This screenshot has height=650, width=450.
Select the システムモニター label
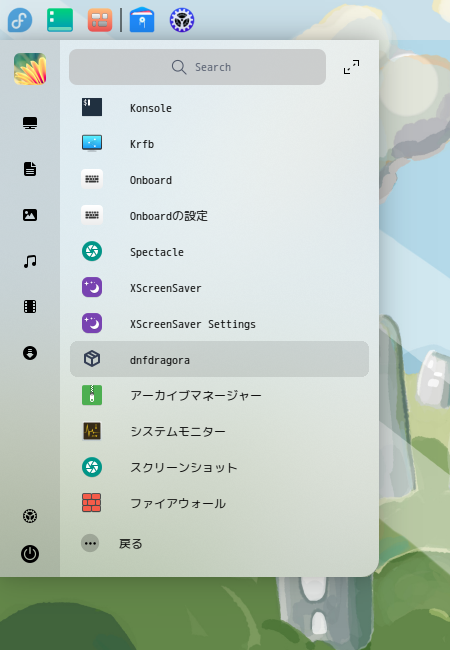click(178, 432)
